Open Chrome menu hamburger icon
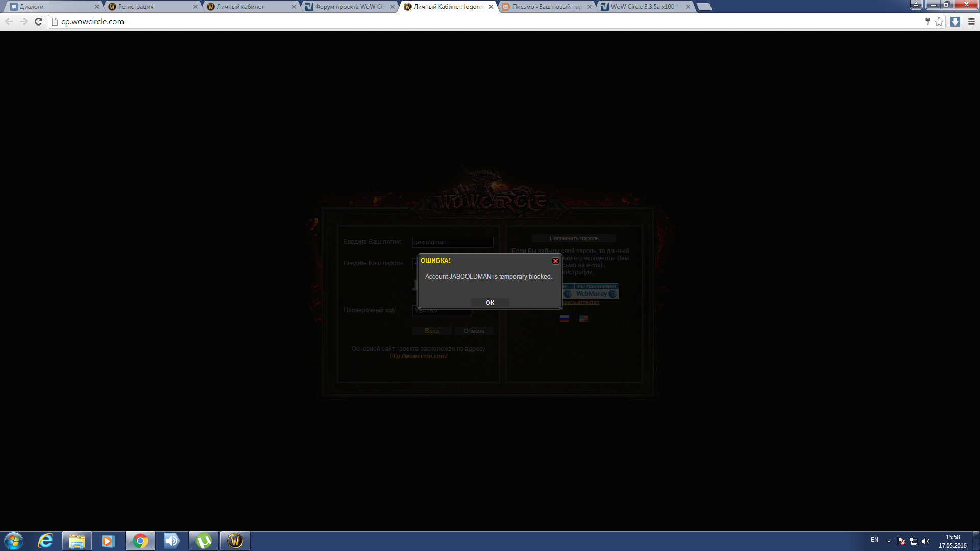This screenshot has width=980, height=551. click(971, 21)
